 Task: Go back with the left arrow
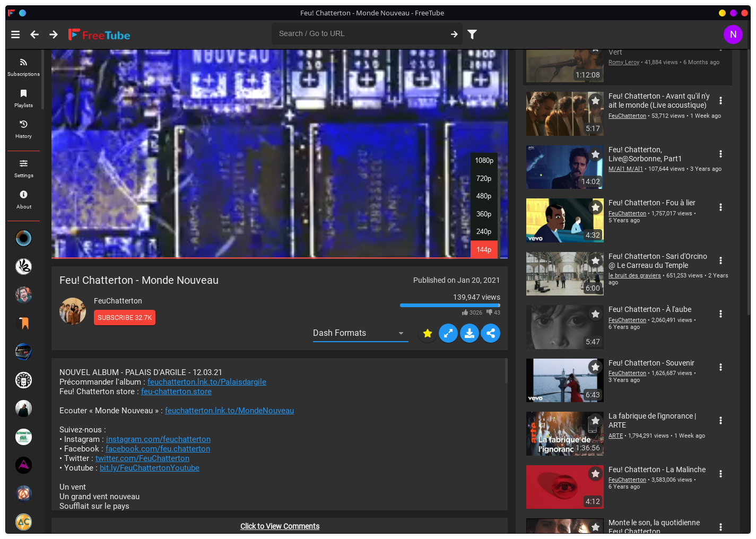click(x=34, y=34)
